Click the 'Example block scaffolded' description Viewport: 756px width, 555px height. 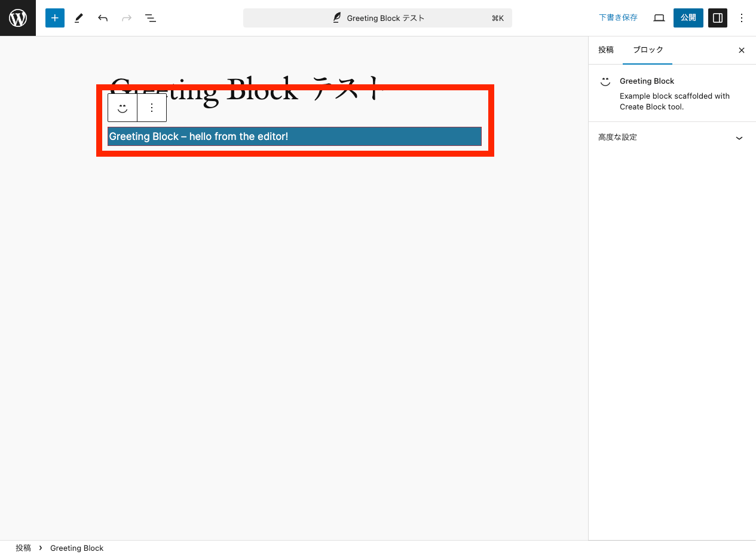[675, 101]
